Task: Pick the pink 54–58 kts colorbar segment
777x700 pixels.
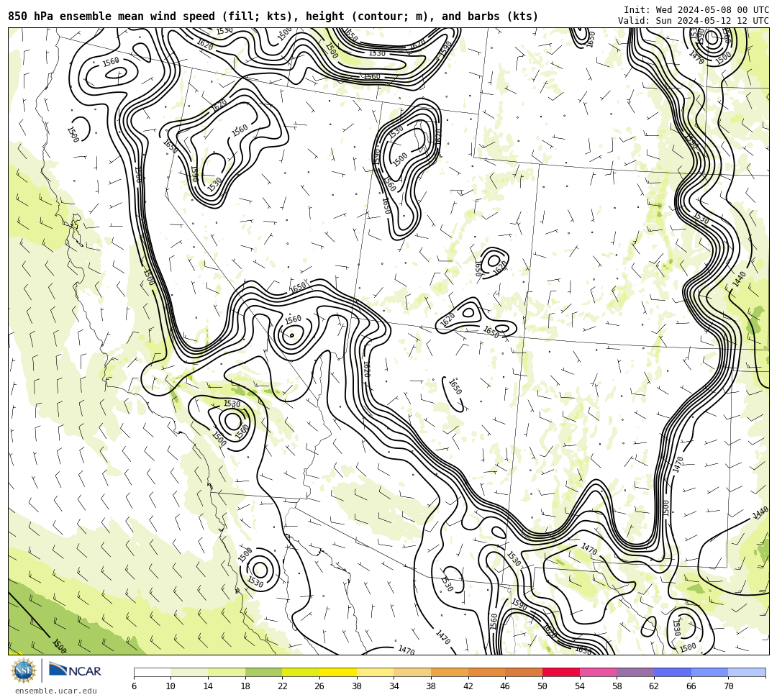Action: point(598,672)
